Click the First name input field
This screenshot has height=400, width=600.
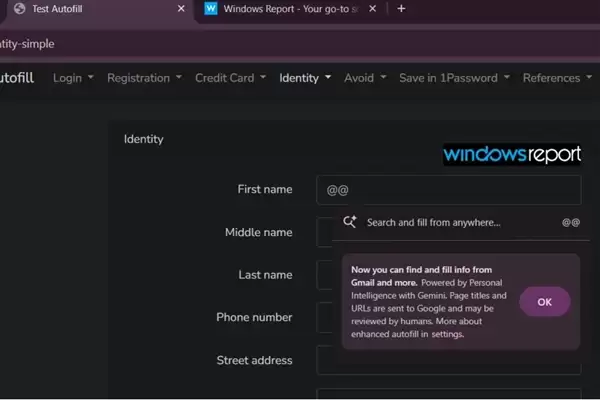(448, 190)
